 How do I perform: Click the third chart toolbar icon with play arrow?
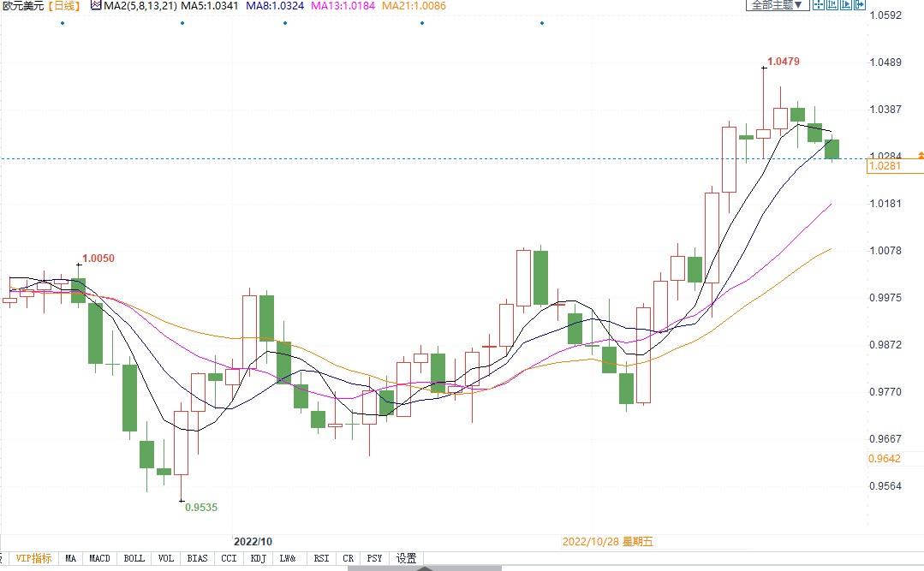845,5
